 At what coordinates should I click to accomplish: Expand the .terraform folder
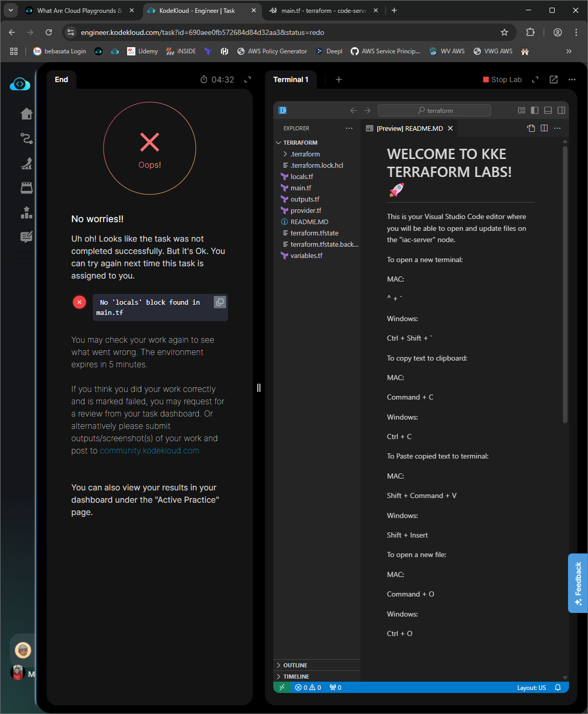pos(317,154)
